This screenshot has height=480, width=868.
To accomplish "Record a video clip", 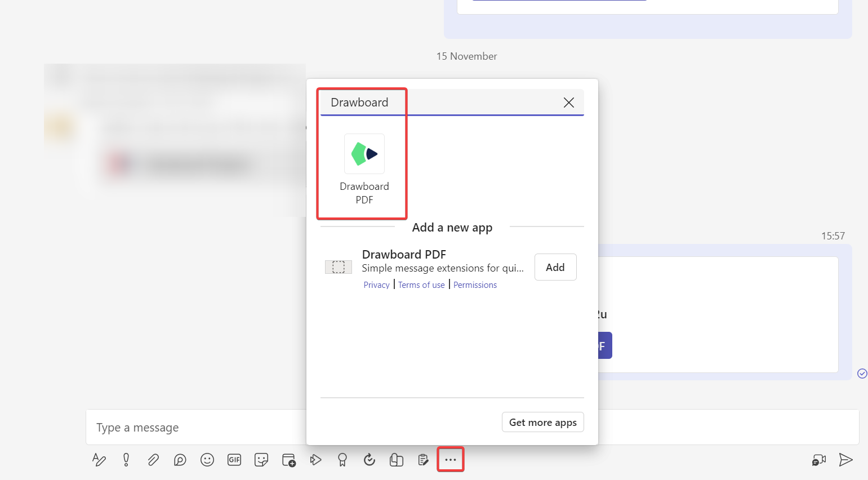I will click(x=819, y=460).
